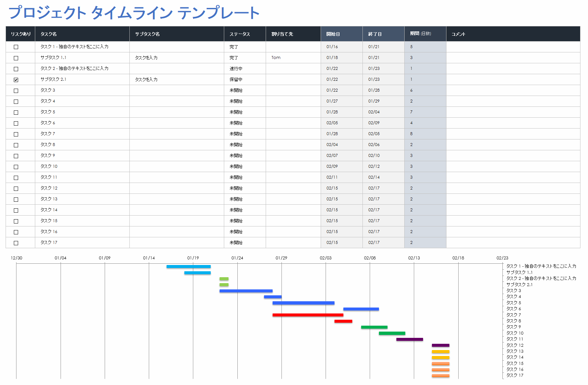588x385 pixels.
Task: Click the task name cell タスク 9
Action: [82, 156]
